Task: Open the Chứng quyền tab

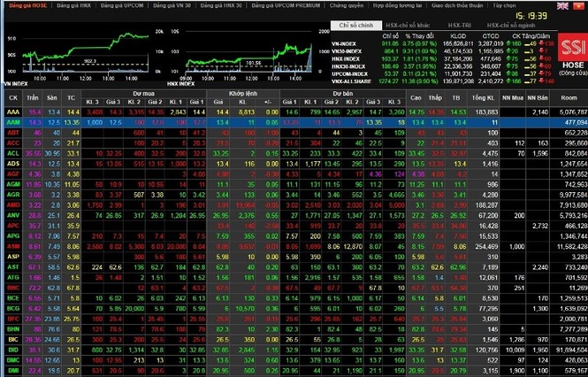Action: [347, 5]
